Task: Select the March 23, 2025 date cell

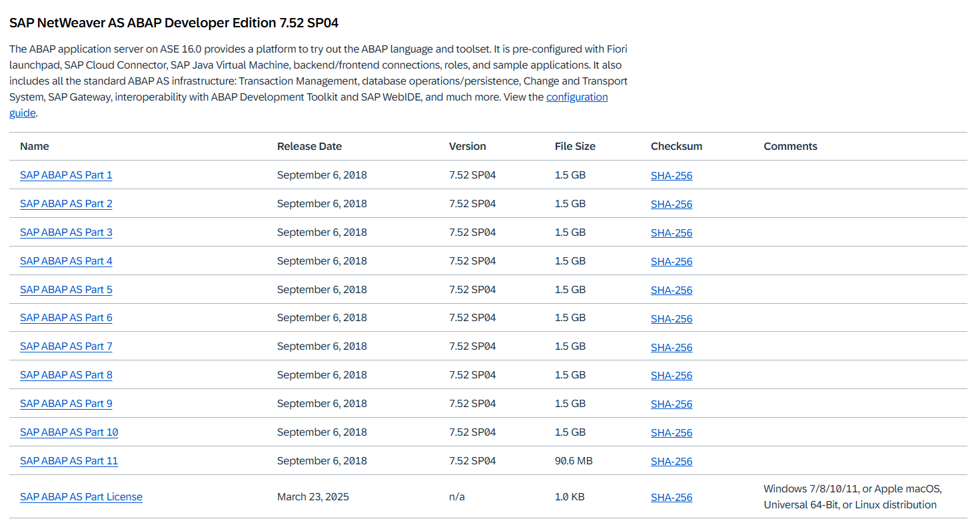Action: coord(313,497)
